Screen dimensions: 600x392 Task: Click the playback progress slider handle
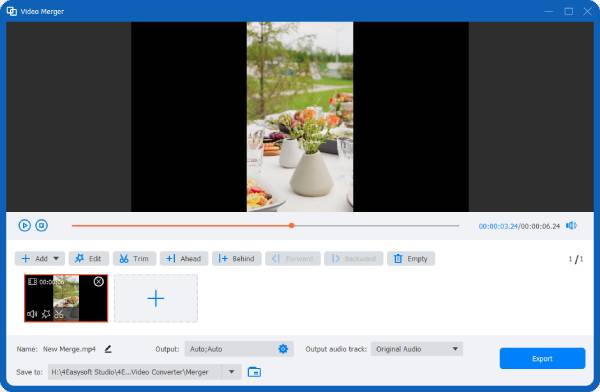(292, 225)
